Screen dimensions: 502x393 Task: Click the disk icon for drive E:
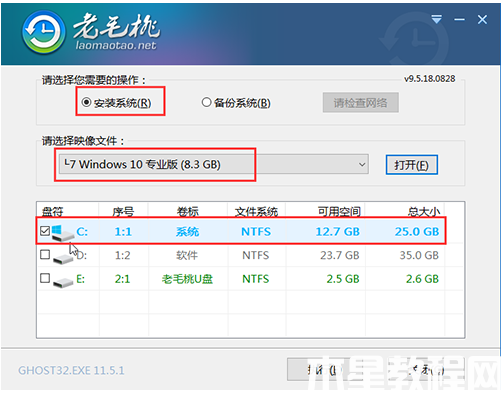click(63, 283)
